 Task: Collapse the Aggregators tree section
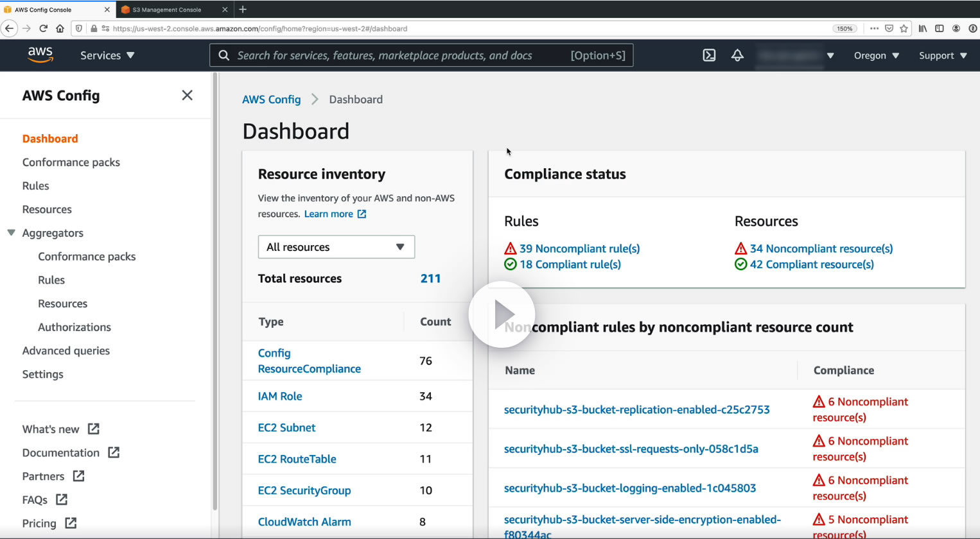[x=12, y=233]
